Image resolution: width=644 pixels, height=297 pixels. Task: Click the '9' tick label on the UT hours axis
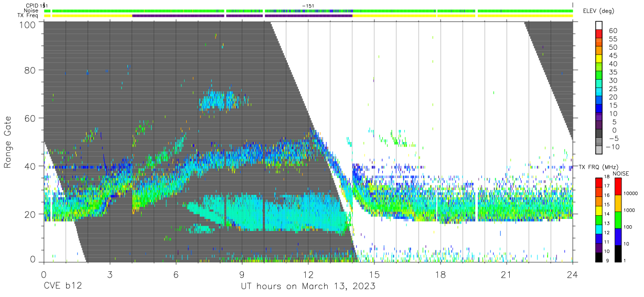(242, 275)
